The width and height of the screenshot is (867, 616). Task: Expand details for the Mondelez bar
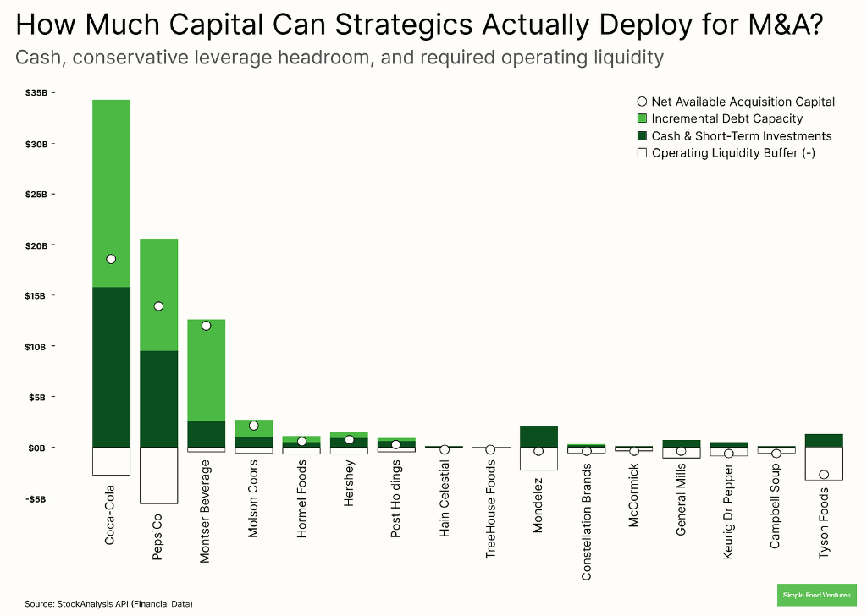[538, 434]
